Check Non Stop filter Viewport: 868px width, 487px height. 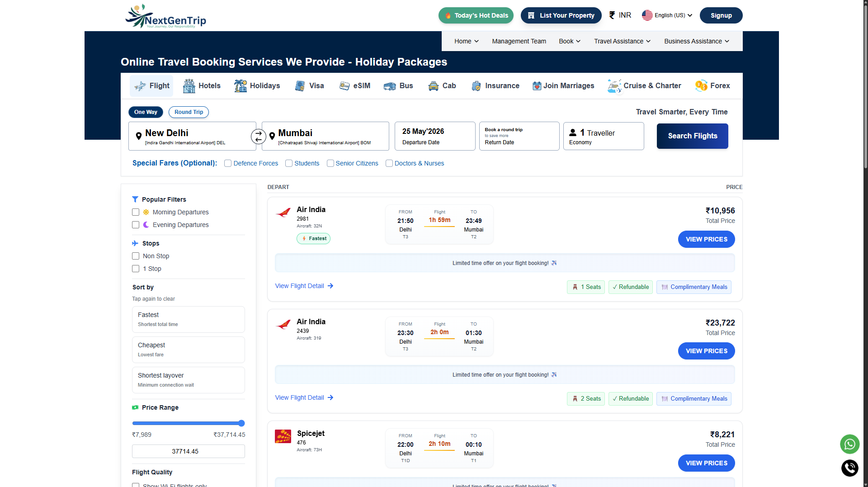pos(136,256)
